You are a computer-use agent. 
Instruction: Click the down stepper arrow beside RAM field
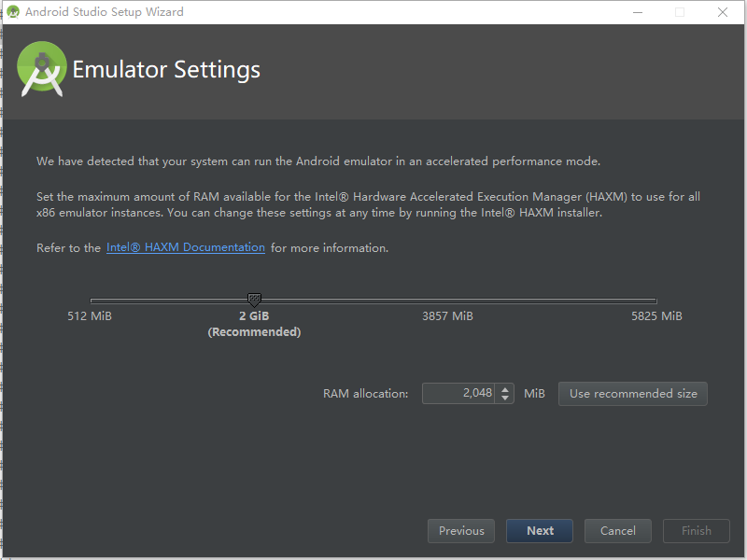(504, 398)
